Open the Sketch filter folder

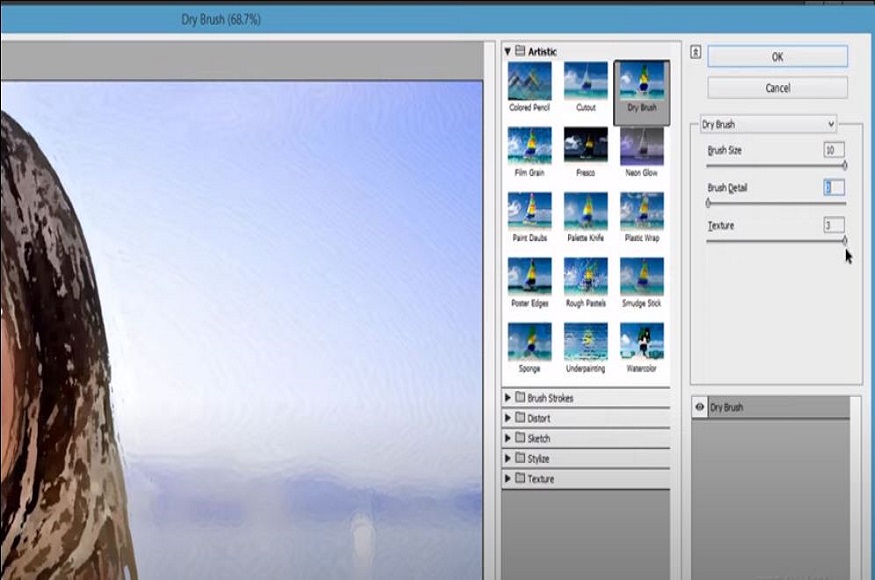pyautogui.click(x=508, y=438)
